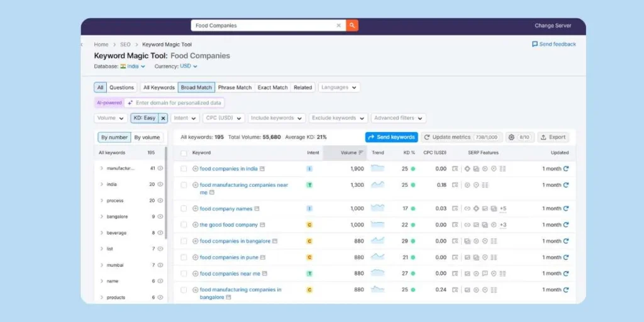Expand the bangalore keyword group
The height and width of the screenshot is (322, 644).
click(101, 216)
